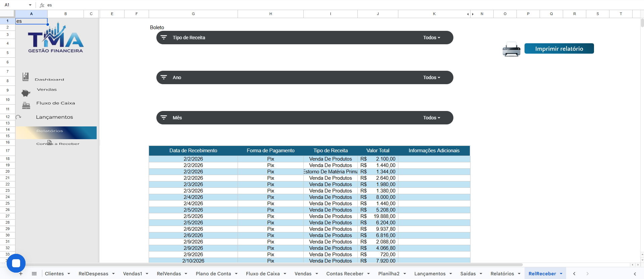This screenshot has width=644, height=279.
Task: Open the Todos dropdown for Tipo de Receita
Action: (432, 38)
